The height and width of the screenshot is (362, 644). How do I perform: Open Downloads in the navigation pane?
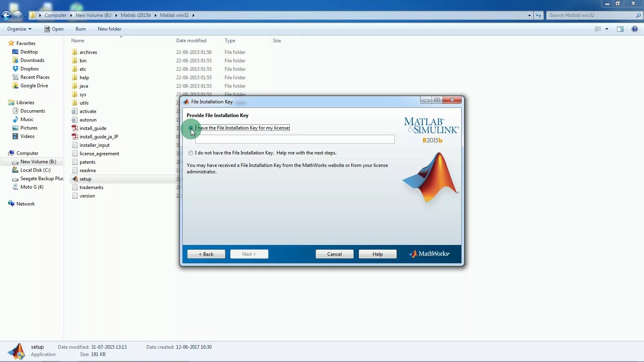32,60
